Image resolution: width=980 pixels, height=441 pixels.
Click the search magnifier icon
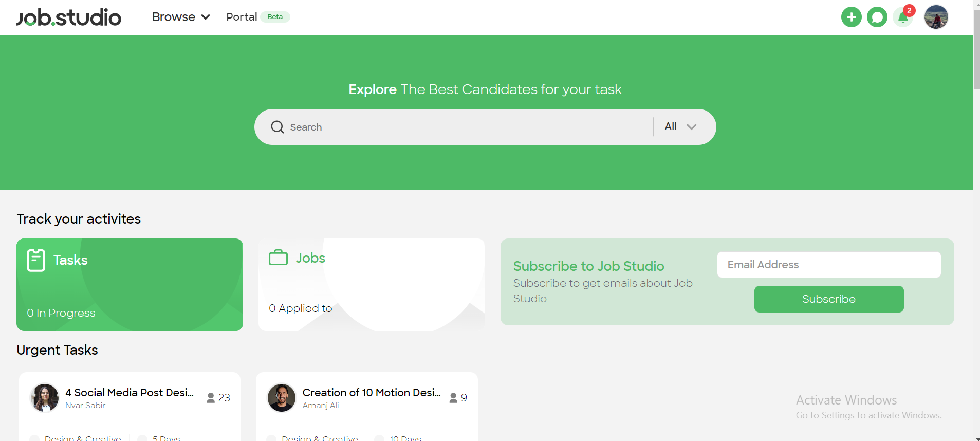pyautogui.click(x=278, y=127)
